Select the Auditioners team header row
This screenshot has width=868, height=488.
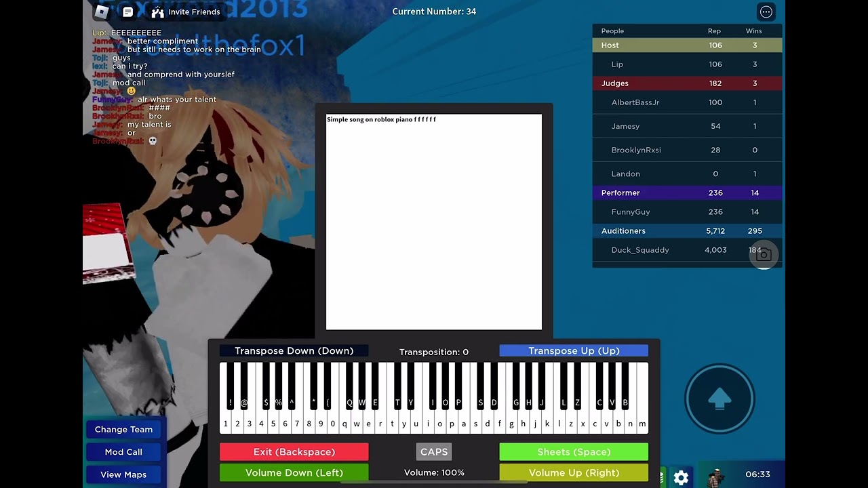click(687, 231)
